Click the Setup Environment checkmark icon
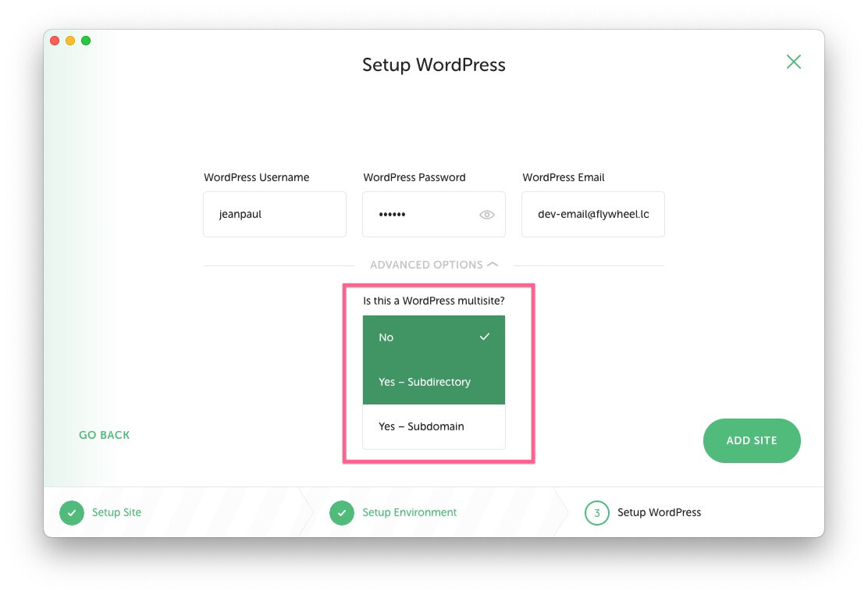868x595 pixels. tap(342, 512)
